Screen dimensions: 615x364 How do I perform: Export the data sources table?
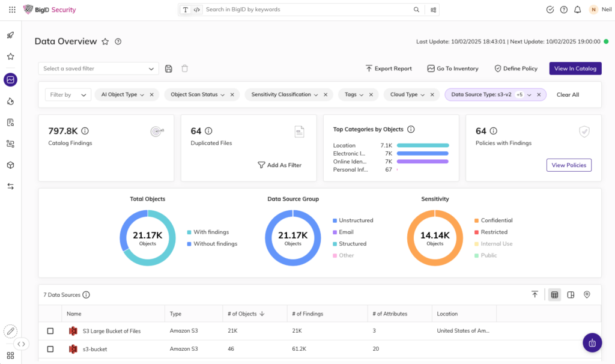coord(535,294)
